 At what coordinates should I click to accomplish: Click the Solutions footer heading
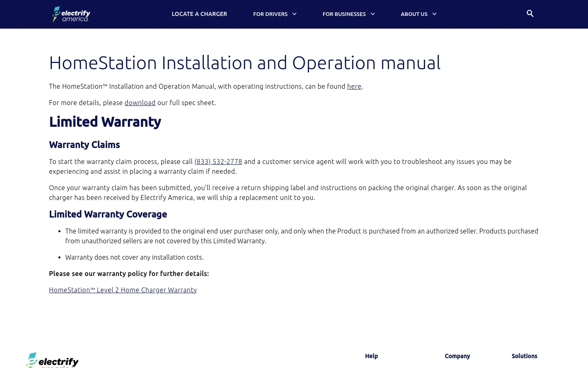524,356
